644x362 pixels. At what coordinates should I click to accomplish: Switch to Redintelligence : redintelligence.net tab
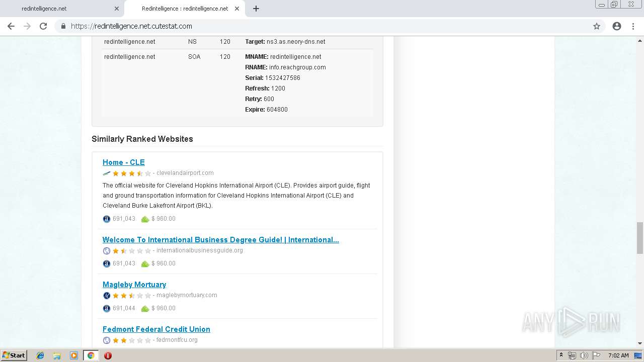coord(185,9)
